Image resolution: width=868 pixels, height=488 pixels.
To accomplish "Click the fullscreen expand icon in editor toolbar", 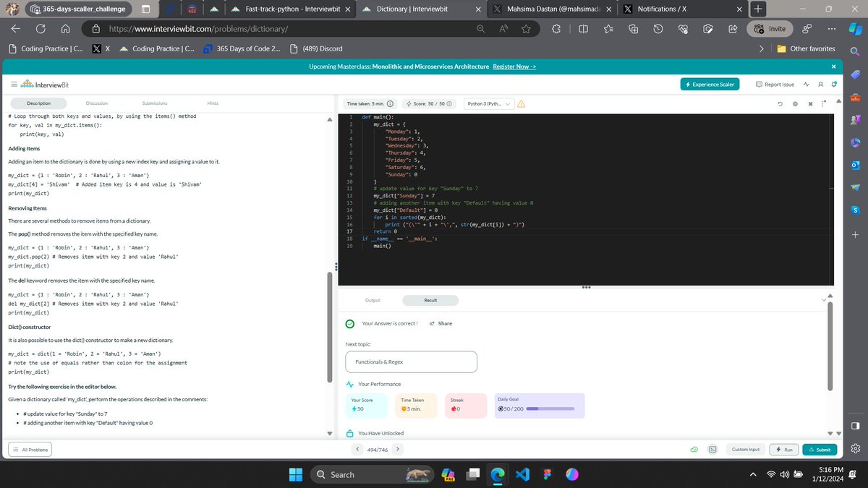I will pos(810,103).
